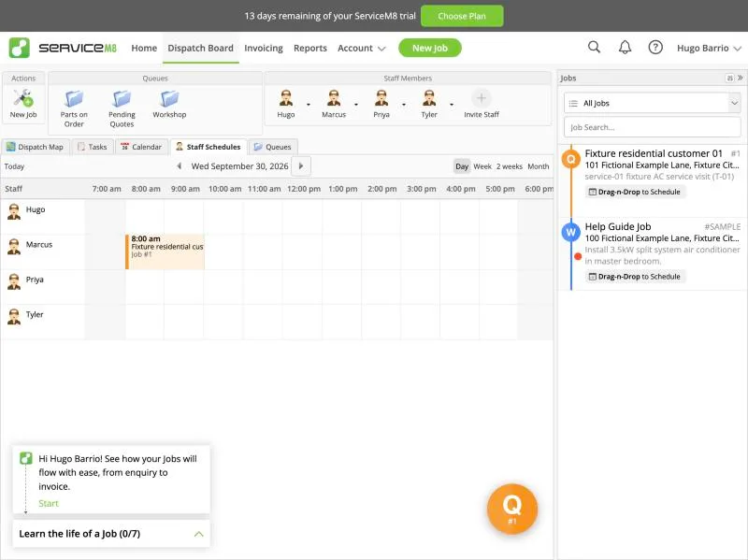This screenshot has height=560, width=748.
Task: Click into the Job Search field
Action: pos(652,127)
